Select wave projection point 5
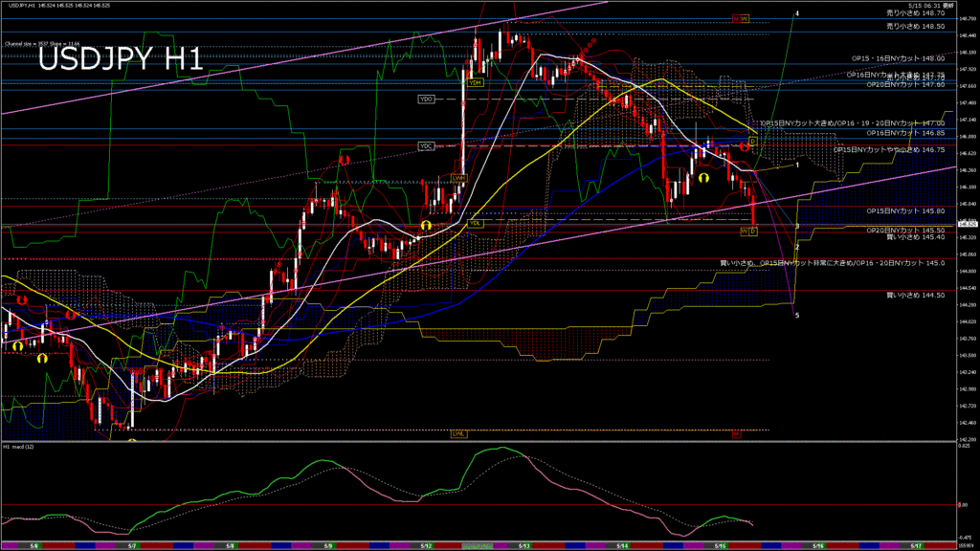 click(797, 316)
